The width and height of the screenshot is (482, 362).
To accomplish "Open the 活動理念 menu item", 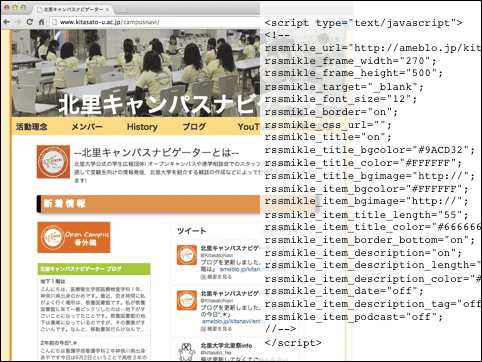I will [x=32, y=127].
